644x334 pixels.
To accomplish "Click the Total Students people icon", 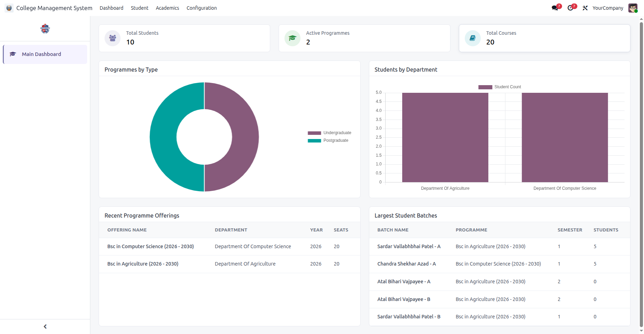I will coord(113,38).
